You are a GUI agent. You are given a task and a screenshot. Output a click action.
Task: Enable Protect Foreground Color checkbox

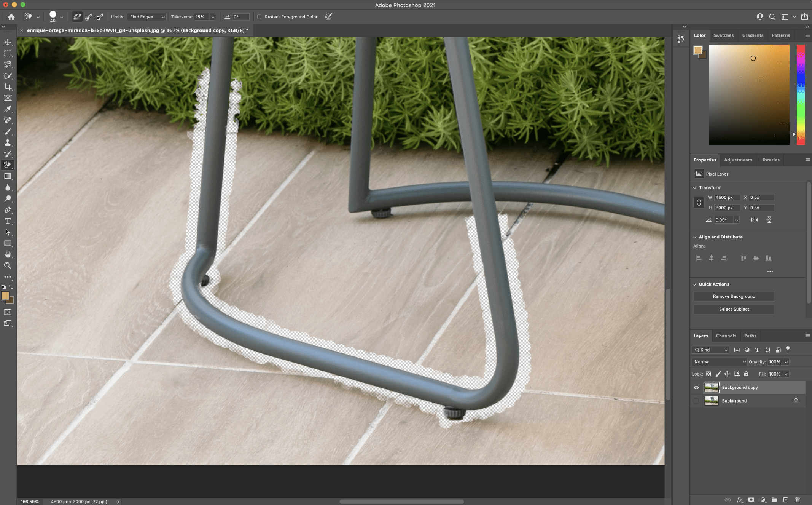[x=259, y=17]
